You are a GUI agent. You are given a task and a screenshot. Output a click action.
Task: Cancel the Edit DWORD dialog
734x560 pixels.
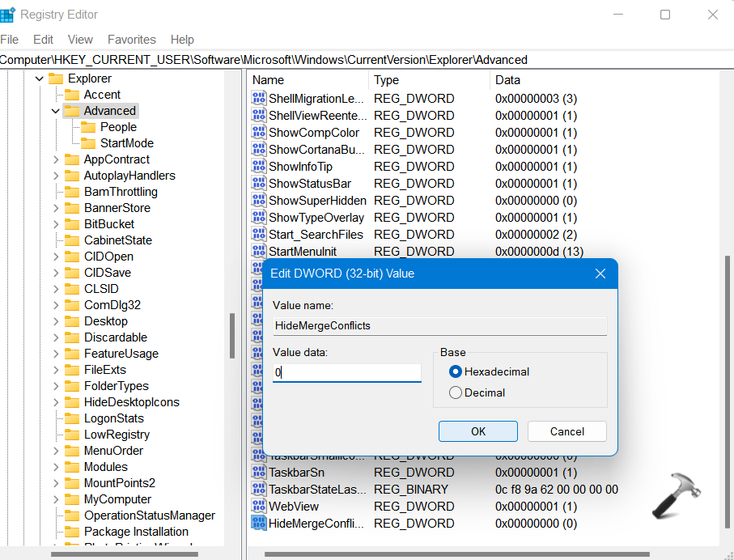pyautogui.click(x=566, y=431)
